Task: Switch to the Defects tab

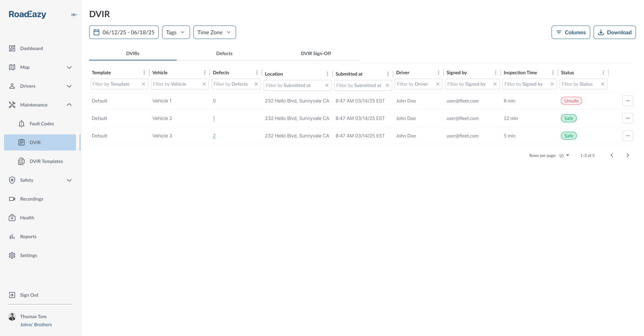Action: click(x=224, y=53)
